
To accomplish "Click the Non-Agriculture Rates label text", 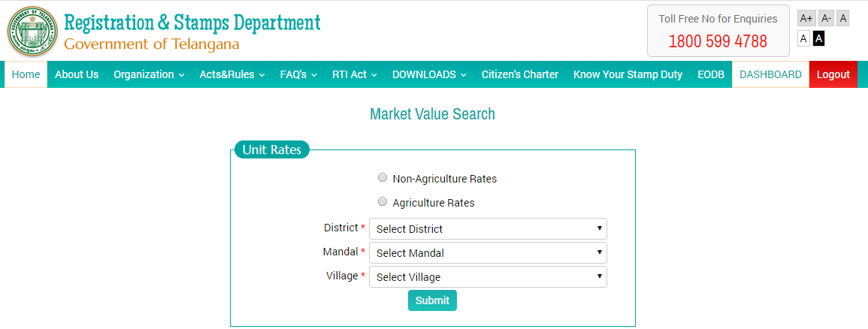I will coord(444,179).
